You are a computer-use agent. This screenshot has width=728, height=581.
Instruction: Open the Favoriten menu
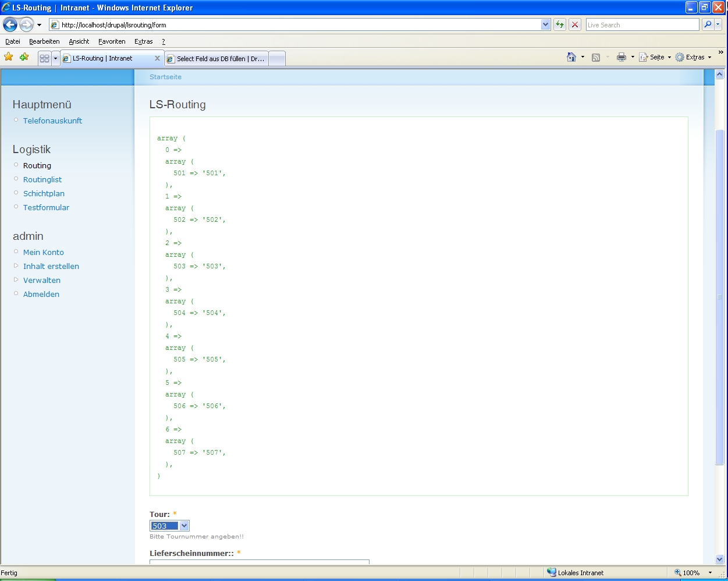[112, 41]
